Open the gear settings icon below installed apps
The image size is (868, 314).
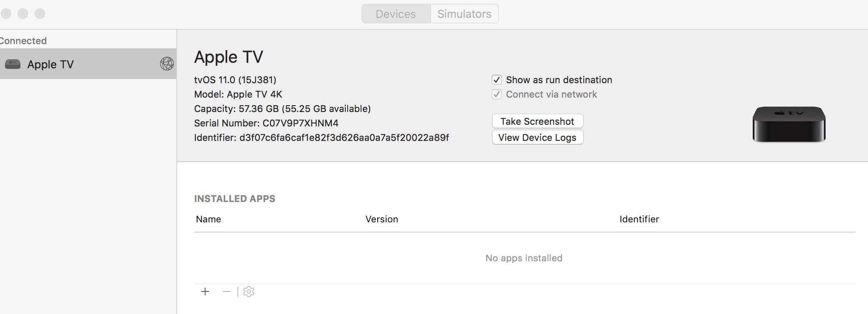tap(248, 292)
